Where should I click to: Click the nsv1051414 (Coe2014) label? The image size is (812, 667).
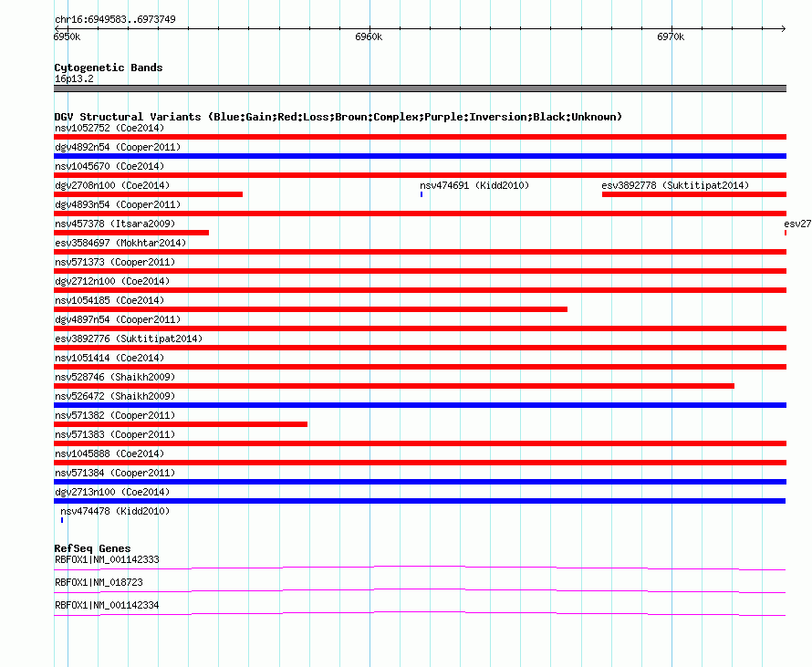(109, 358)
